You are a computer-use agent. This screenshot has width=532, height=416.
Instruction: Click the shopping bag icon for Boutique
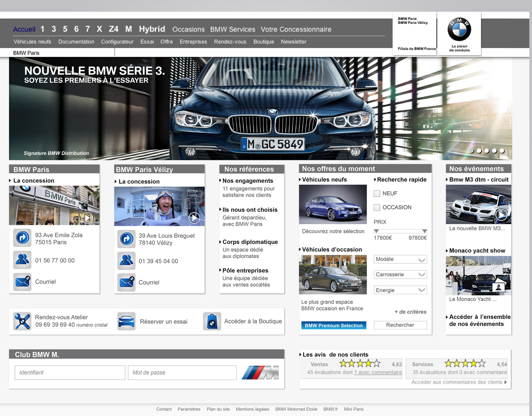(212, 321)
